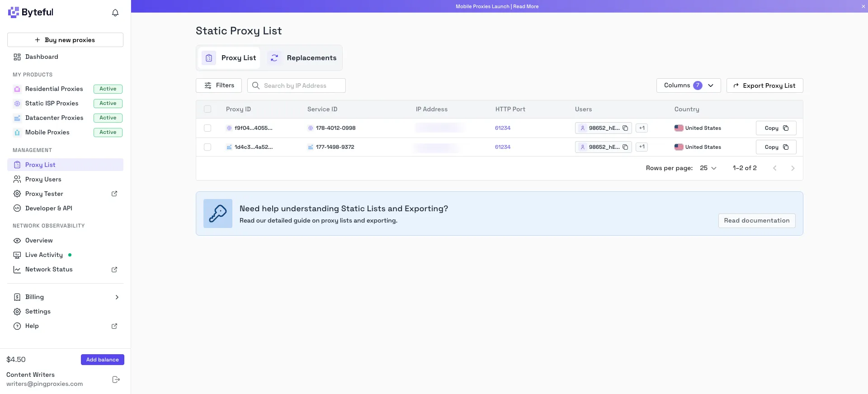This screenshot has width=868, height=394.
Task: Click the Overview eye icon
Action: pos(17,241)
